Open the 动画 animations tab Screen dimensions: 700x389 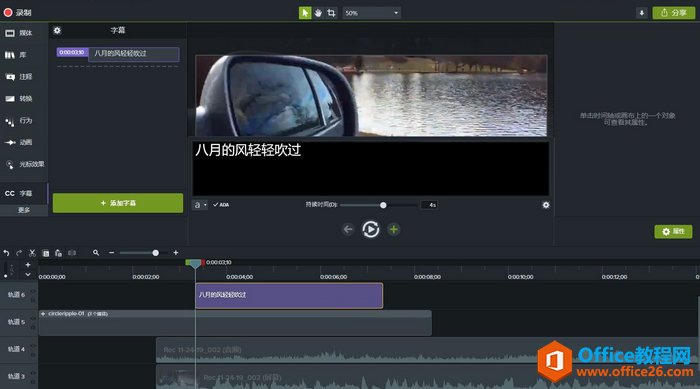[x=19, y=142]
